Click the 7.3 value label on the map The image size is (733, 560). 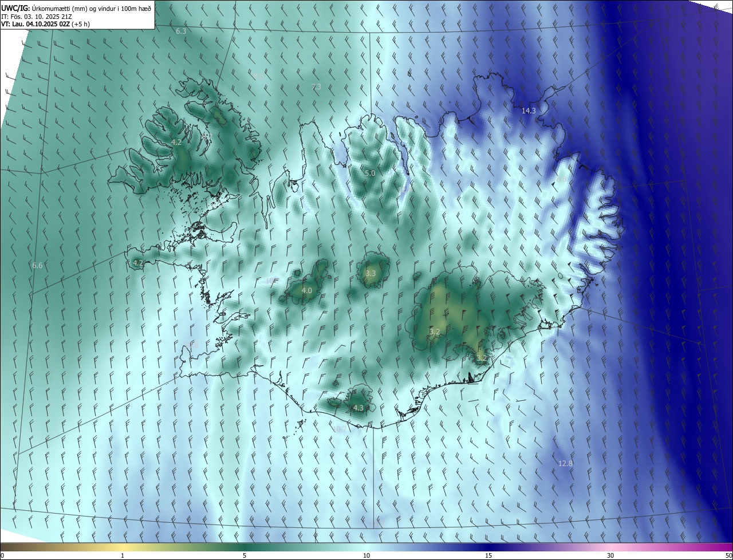316,86
